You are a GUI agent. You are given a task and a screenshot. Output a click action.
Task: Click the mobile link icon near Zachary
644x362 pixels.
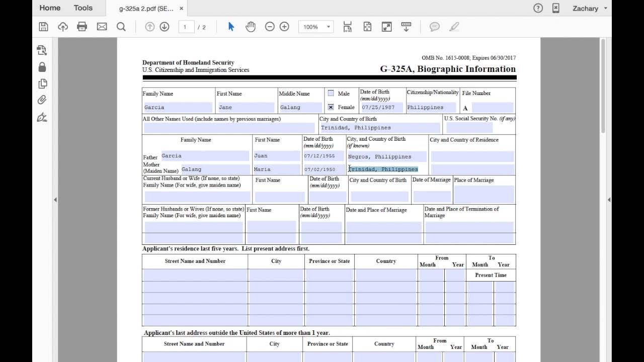555,8
